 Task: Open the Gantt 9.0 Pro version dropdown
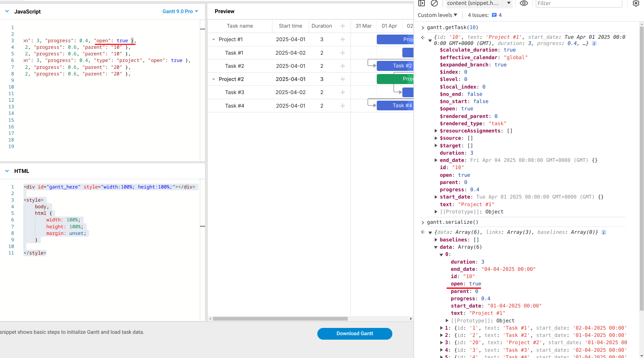(x=180, y=11)
